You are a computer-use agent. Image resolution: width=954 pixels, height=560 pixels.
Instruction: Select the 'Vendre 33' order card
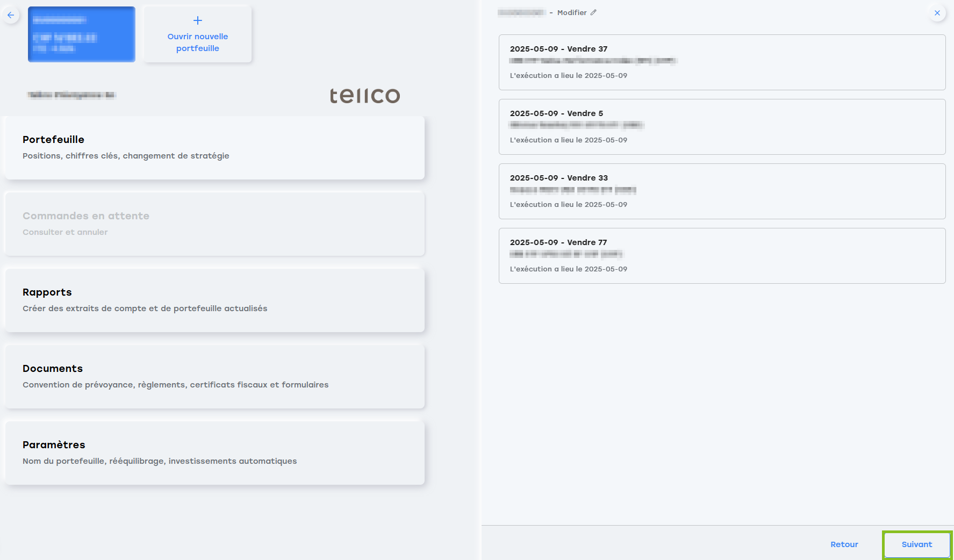pos(722,191)
